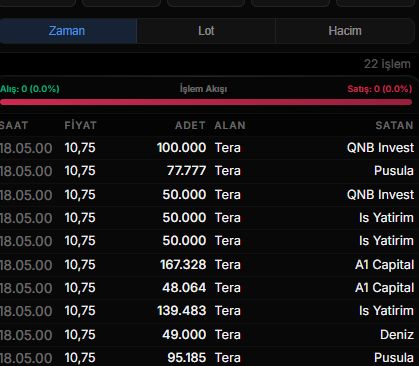Click the '22 işlem' count label
The height and width of the screenshot is (366, 419).
[x=387, y=64]
